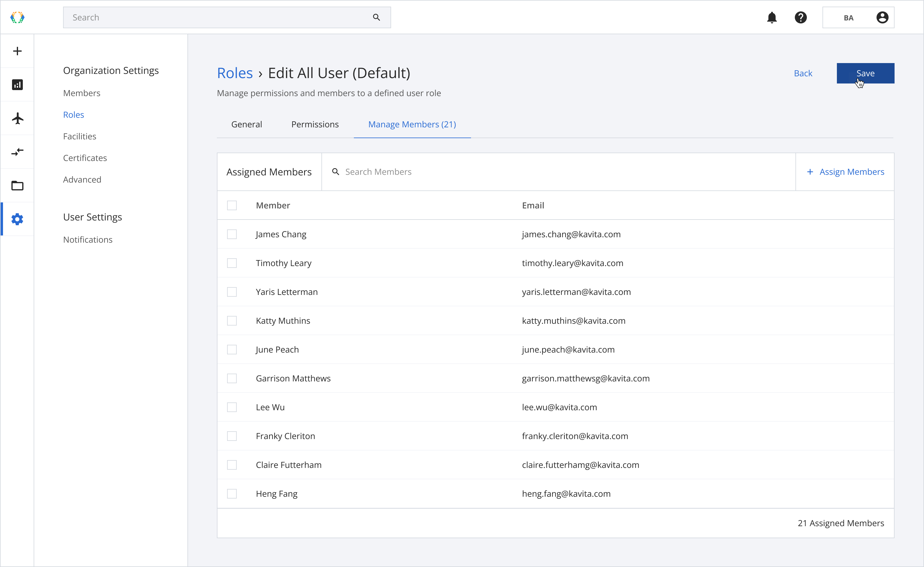
Task: Open the dashboard chart icon in sidebar
Action: point(17,85)
